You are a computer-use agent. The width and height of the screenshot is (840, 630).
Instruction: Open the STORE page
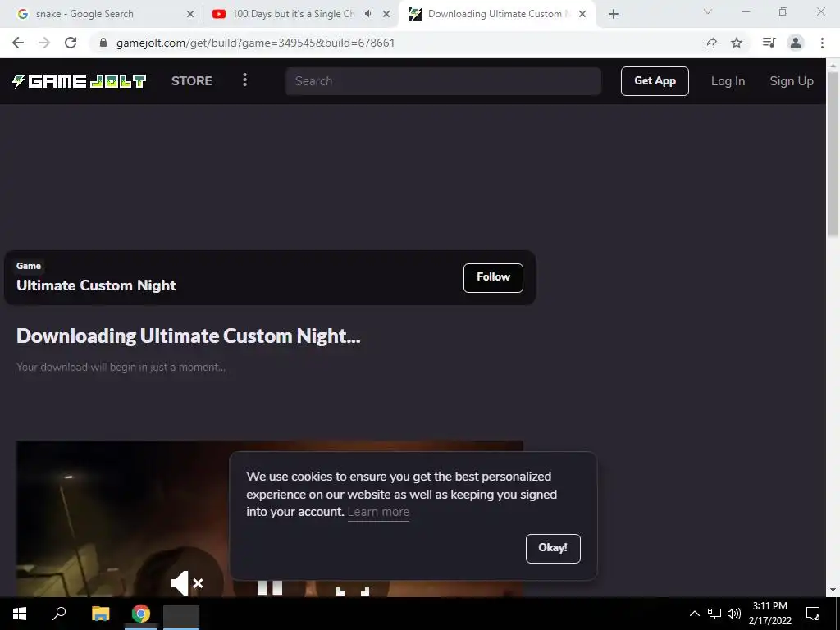pyautogui.click(x=192, y=81)
